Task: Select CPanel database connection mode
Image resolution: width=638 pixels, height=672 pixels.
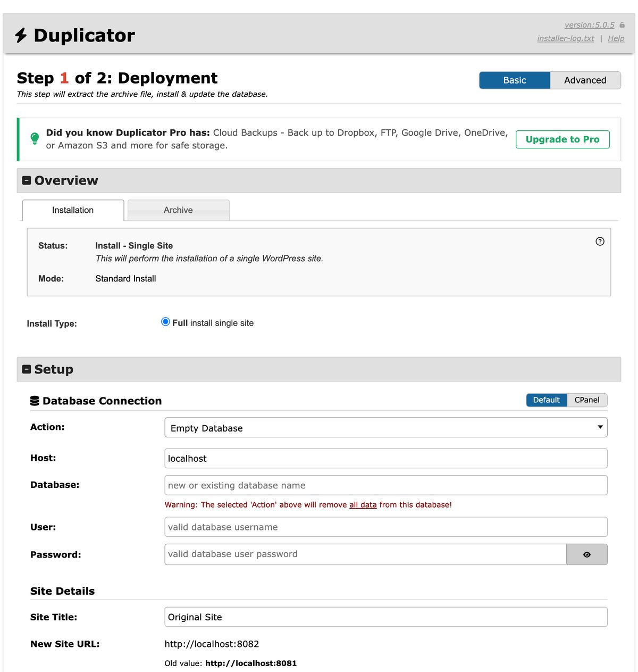Action: pyautogui.click(x=587, y=400)
